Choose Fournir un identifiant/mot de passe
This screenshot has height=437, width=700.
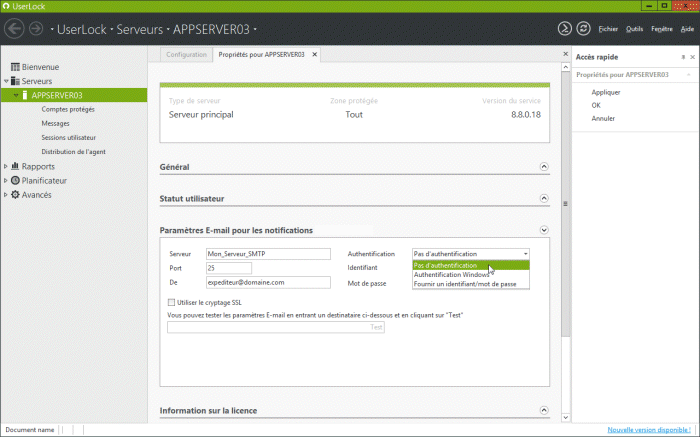(x=471, y=284)
